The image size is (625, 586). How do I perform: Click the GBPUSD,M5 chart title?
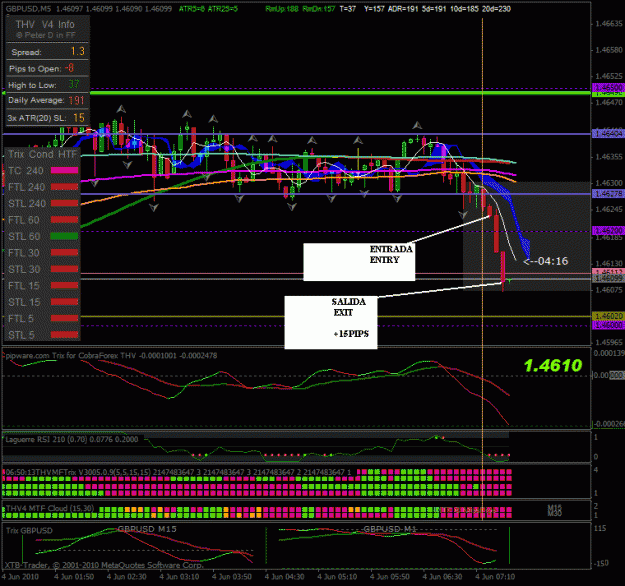[x=28, y=8]
